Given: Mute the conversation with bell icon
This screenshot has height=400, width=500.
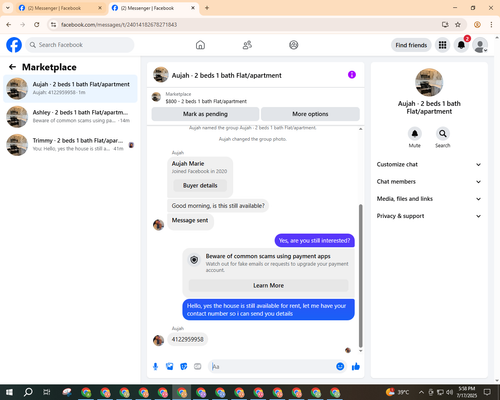Looking at the screenshot, I should pos(415,134).
